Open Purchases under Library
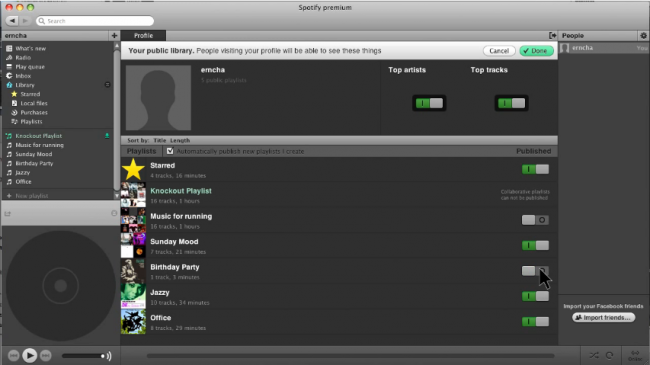This screenshot has width=650, height=365. tap(34, 112)
